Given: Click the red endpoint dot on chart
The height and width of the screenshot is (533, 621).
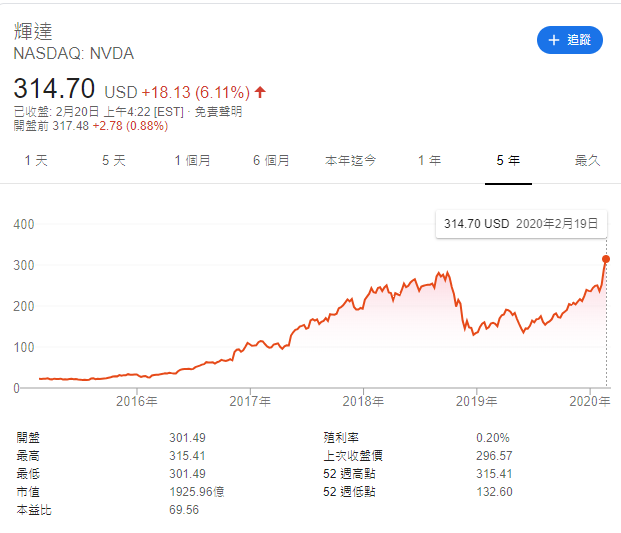Looking at the screenshot, I should 606,258.
